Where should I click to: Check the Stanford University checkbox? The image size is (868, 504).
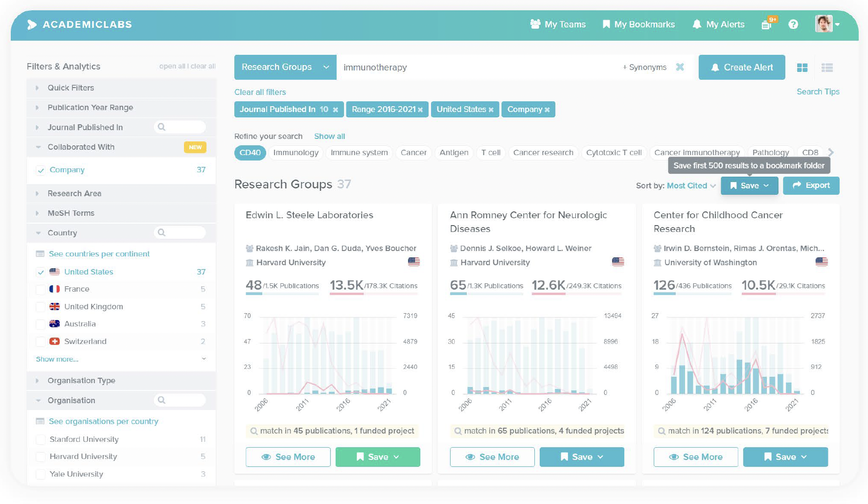[41, 439]
